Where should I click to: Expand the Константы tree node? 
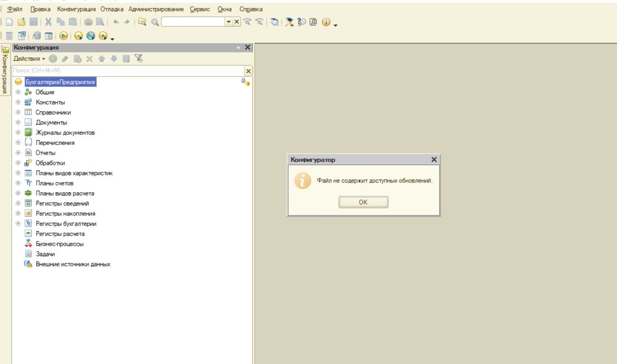pyautogui.click(x=18, y=102)
